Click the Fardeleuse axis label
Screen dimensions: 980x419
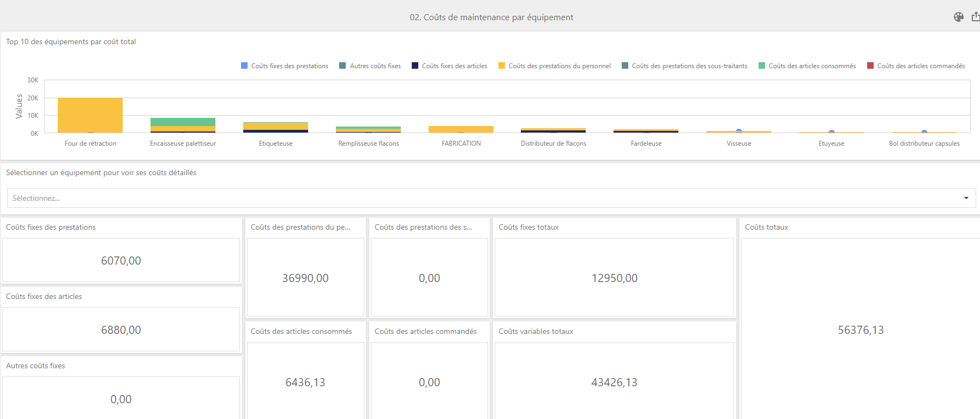(646, 143)
